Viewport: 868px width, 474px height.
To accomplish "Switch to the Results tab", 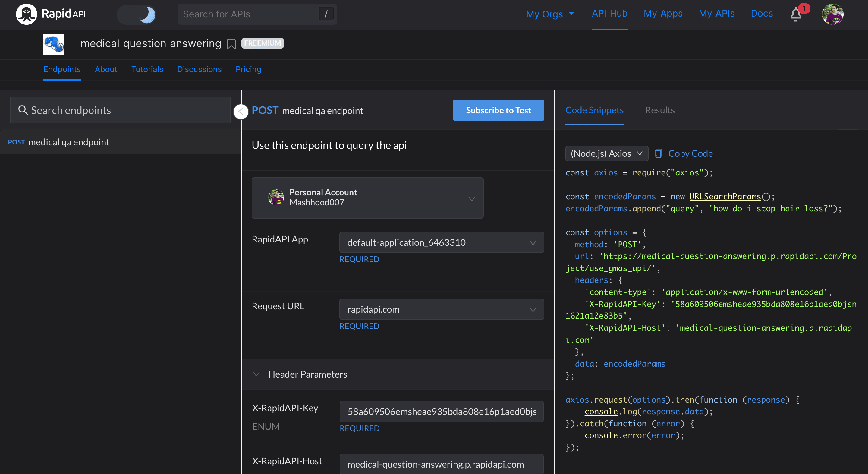I will pyautogui.click(x=659, y=110).
